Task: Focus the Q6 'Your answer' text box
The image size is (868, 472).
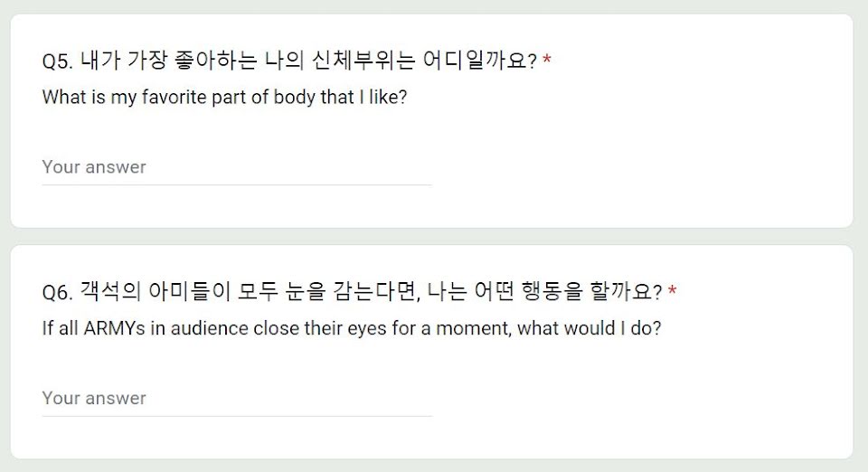Action: tap(236, 399)
